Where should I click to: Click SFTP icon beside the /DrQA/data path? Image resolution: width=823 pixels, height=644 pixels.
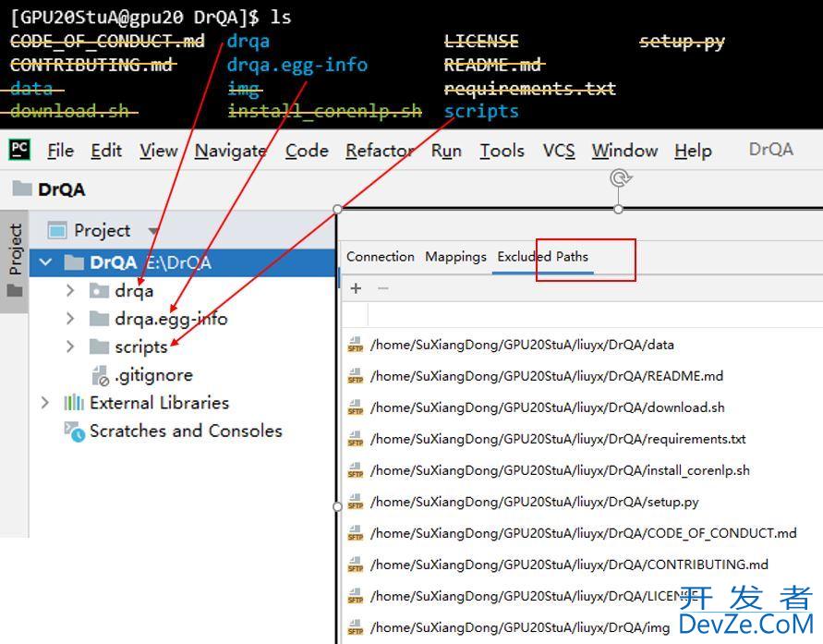click(x=356, y=345)
